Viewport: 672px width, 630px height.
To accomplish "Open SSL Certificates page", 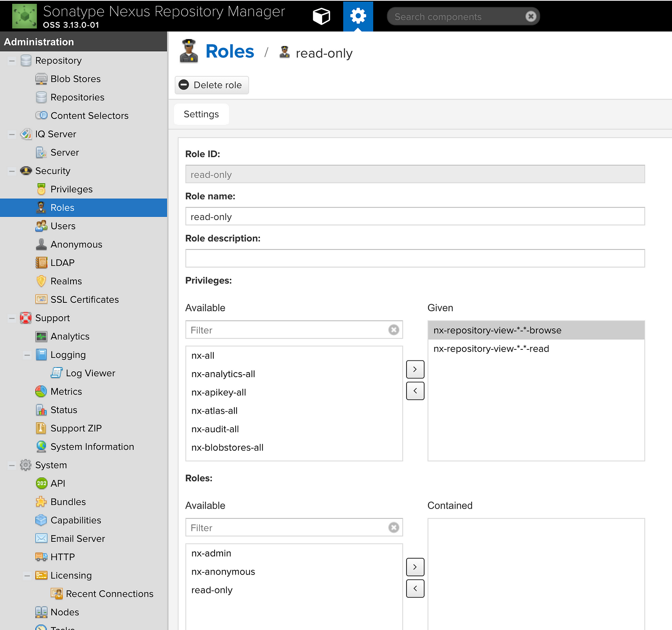I will [84, 300].
